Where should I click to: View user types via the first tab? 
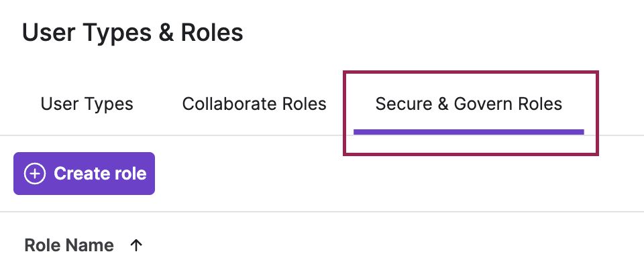pos(87,104)
